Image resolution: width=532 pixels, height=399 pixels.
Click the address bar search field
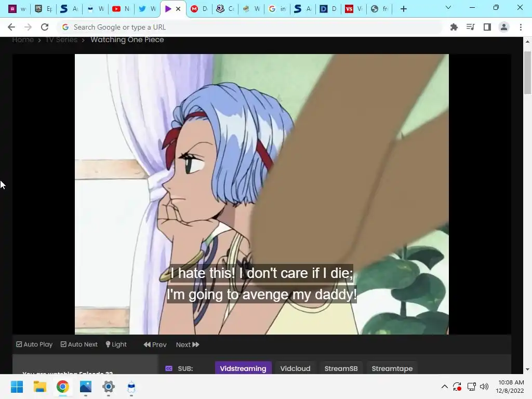(x=251, y=27)
